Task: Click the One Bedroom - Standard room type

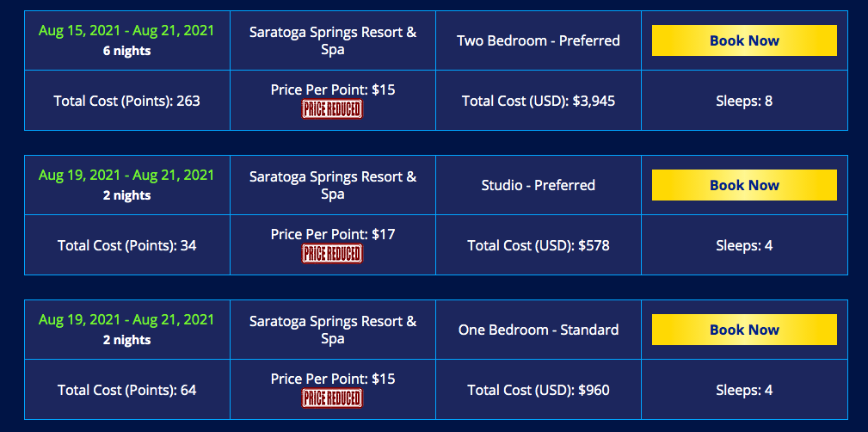Action: pyautogui.click(x=539, y=330)
